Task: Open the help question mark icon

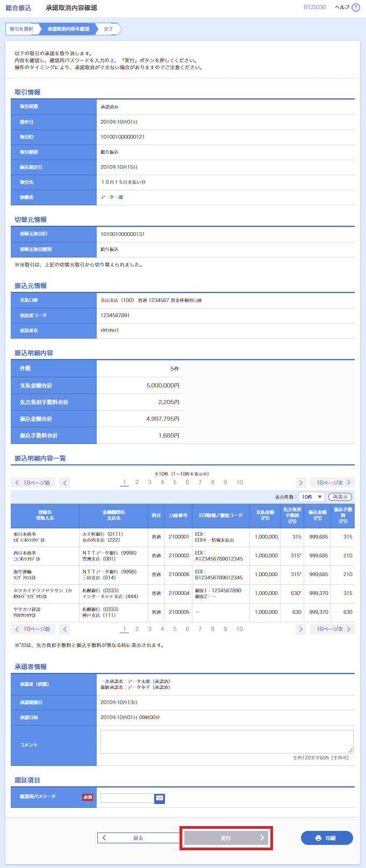Action: point(355,8)
